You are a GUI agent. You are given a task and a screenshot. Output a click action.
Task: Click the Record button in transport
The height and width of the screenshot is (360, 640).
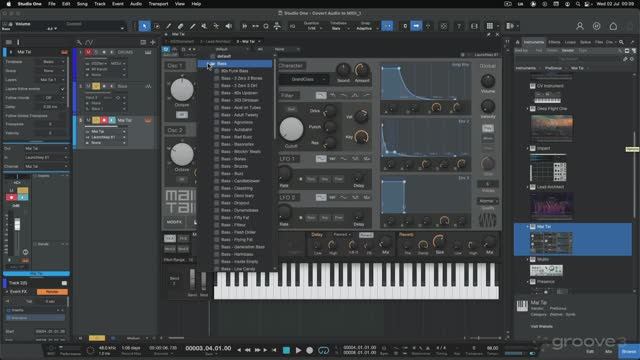(310, 350)
